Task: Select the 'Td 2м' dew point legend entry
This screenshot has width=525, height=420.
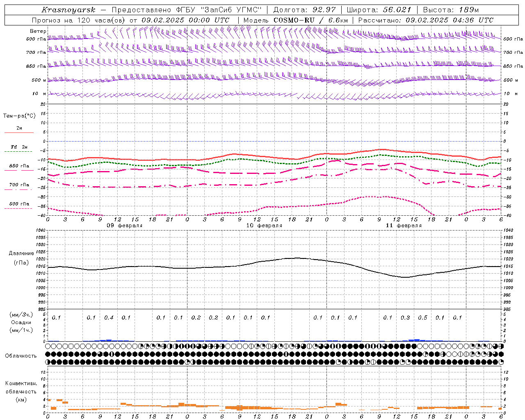Action: 19,147
